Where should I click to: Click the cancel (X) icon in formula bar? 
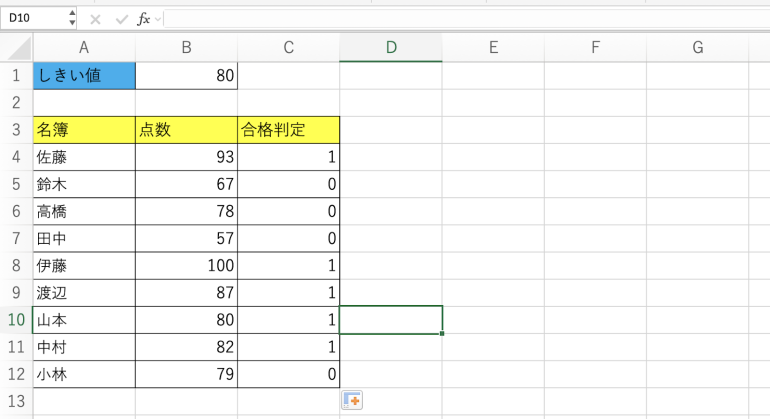95,20
